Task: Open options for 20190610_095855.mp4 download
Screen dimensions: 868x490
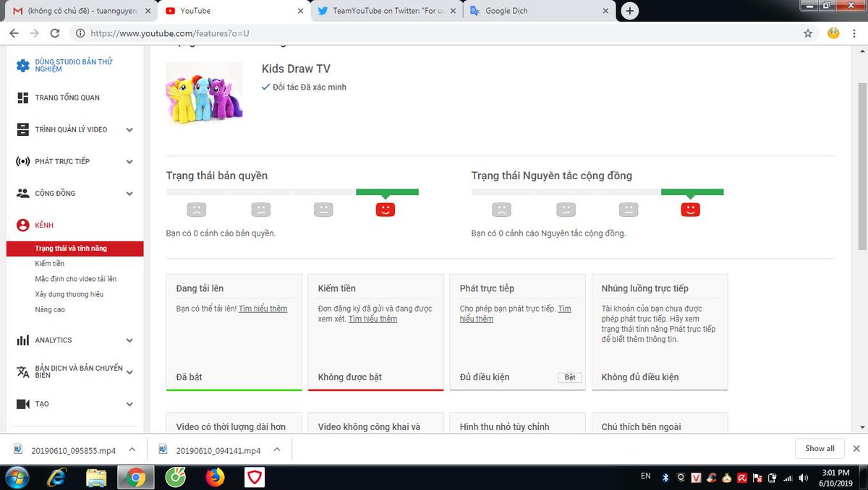Action: pyautogui.click(x=132, y=449)
